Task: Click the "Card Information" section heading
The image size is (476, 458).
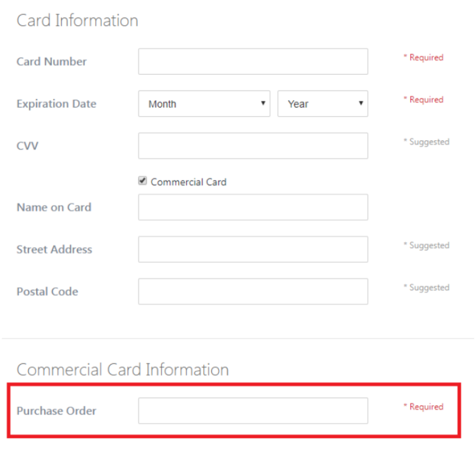Action: point(77,20)
